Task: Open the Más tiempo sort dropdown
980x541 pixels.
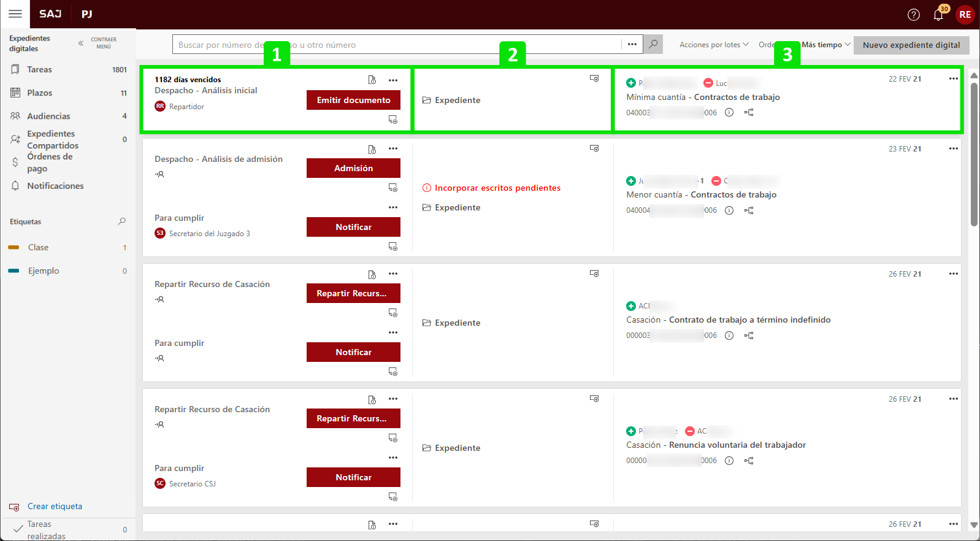Action: click(825, 45)
